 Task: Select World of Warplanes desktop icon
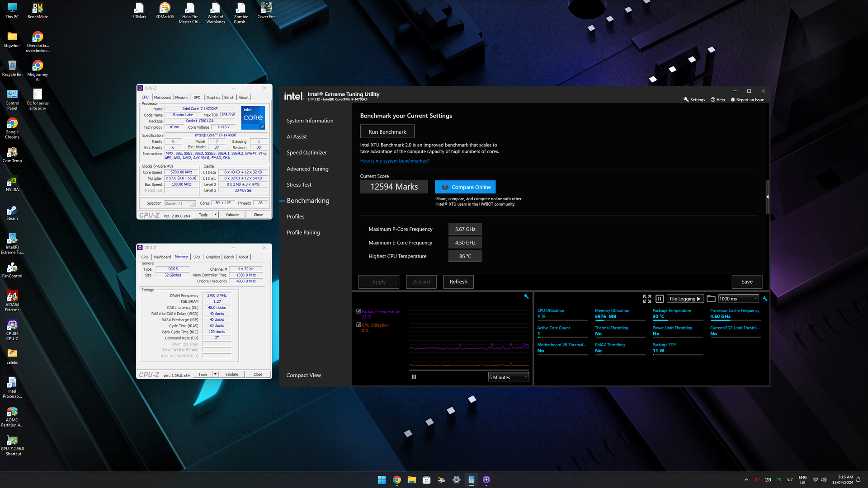[216, 13]
